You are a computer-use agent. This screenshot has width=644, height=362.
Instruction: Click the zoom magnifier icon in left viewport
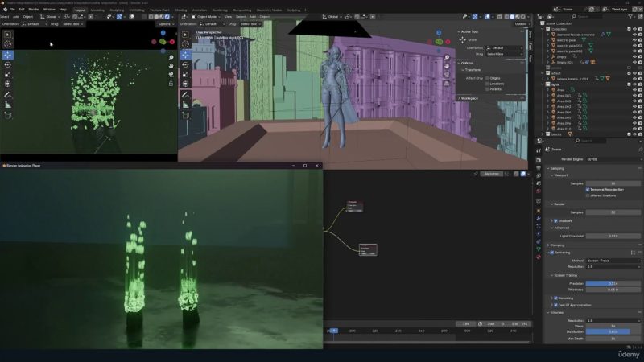171,57
